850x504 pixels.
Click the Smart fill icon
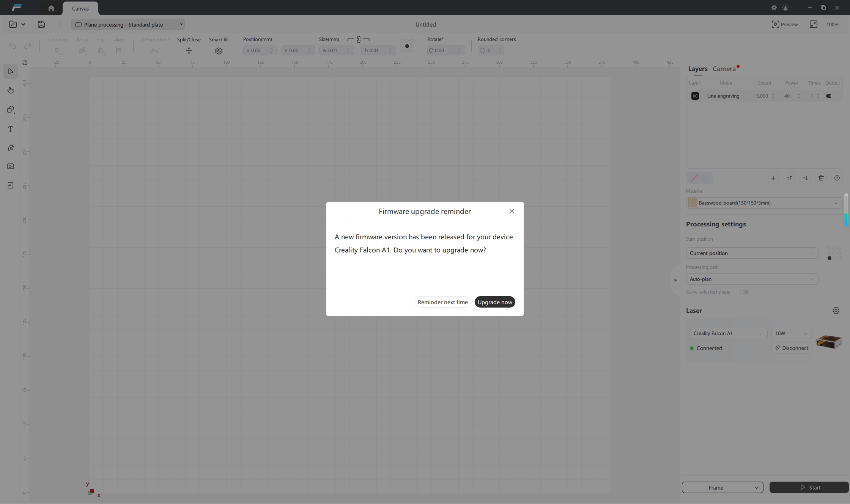click(219, 50)
